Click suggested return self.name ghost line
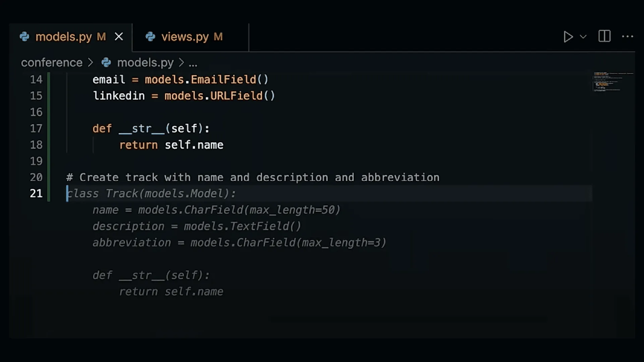This screenshot has height=362, width=644. (171, 292)
